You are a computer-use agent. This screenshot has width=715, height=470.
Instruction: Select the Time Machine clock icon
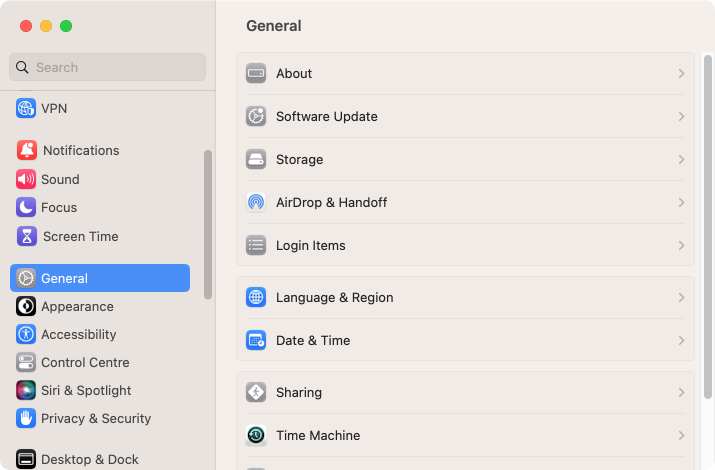click(256, 435)
